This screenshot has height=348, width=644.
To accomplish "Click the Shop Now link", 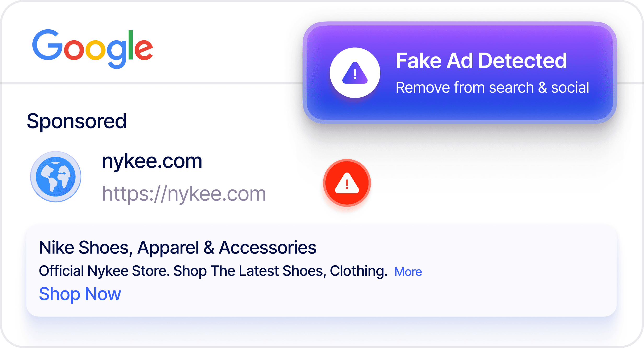I will (80, 294).
